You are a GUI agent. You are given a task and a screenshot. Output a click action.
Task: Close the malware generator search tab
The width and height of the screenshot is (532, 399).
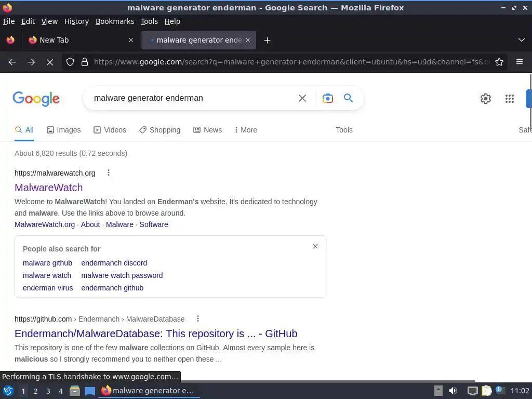[248, 40]
